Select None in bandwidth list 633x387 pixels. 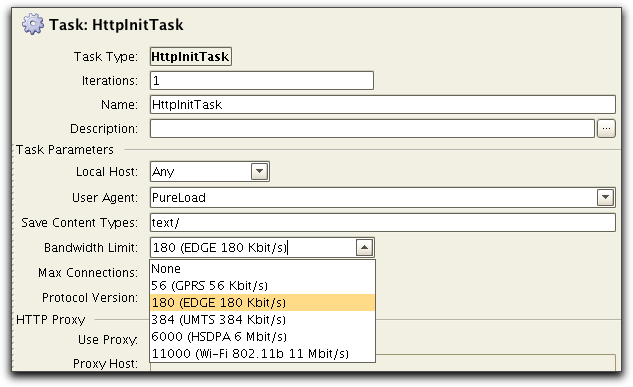coord(262,269)
